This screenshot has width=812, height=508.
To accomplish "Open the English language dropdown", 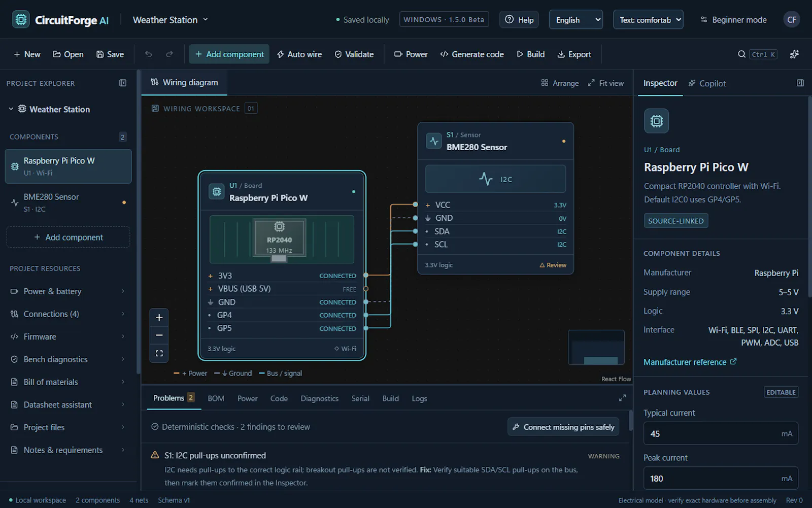I will pyautogui.click(x=576, y=20).
